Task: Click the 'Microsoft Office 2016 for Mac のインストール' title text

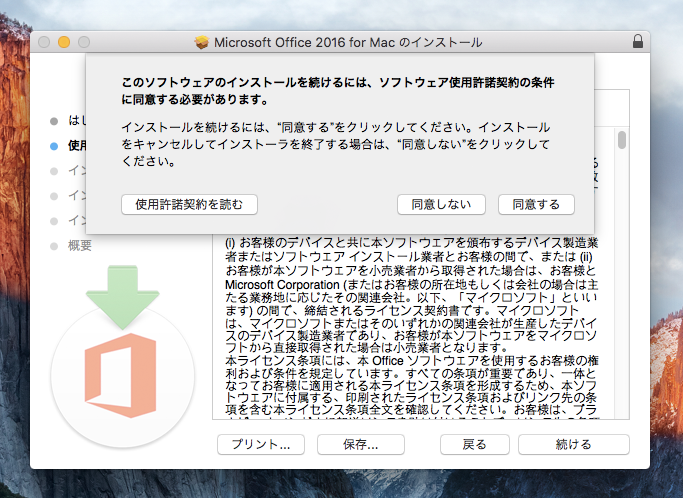Action: [348, 42]
